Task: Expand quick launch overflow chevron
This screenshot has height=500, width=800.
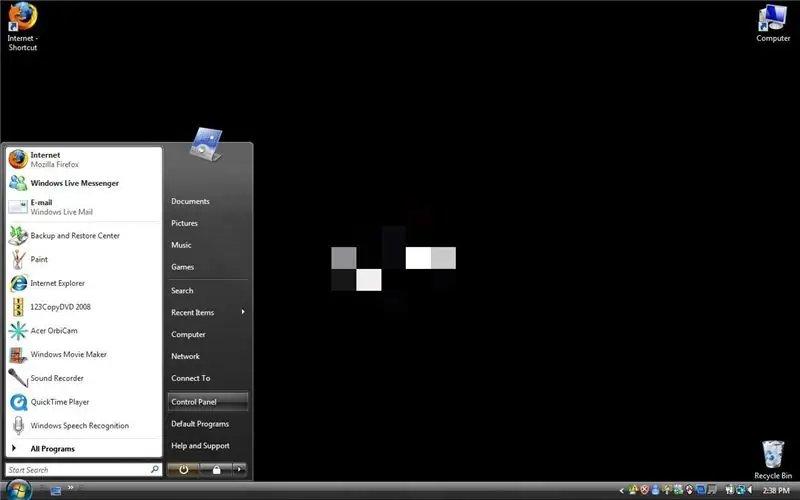Action: 70,487
